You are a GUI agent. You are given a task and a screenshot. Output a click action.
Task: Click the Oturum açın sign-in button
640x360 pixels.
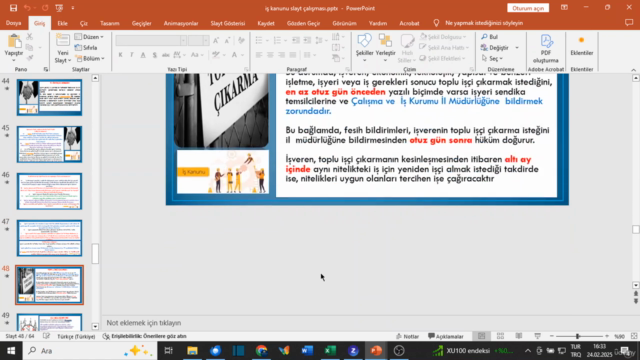coord(528,8)
